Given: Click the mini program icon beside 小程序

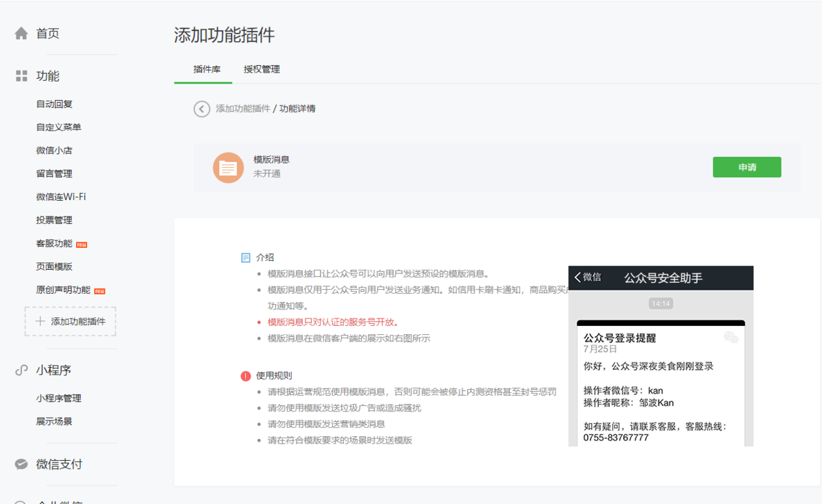Looking at the screenshot, I should [x=21, y=370].
